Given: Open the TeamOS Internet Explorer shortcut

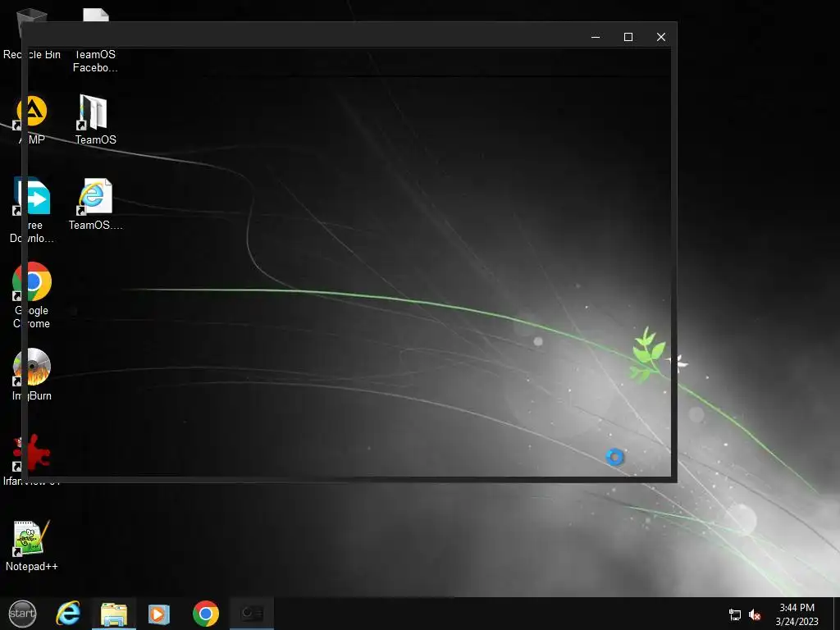Looking at the screenshot, I should 95,204.
